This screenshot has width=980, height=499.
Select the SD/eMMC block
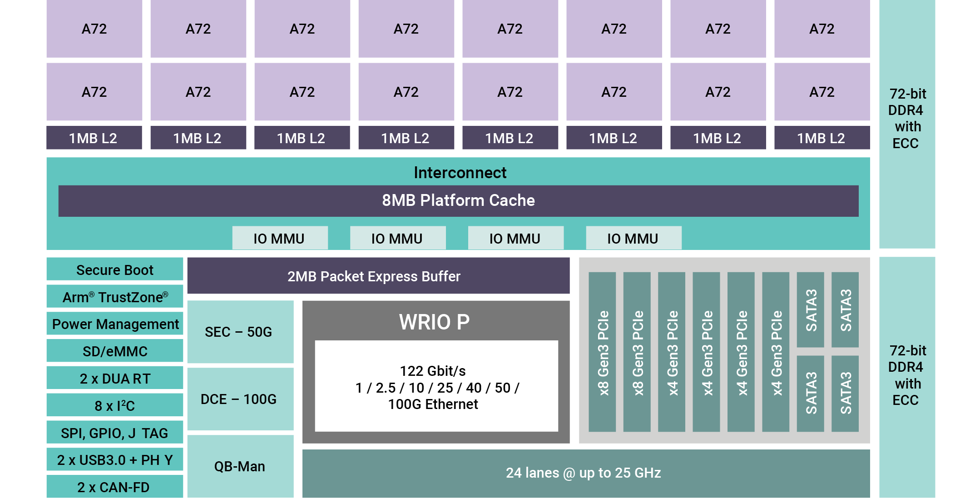click(x=114, y=351)
